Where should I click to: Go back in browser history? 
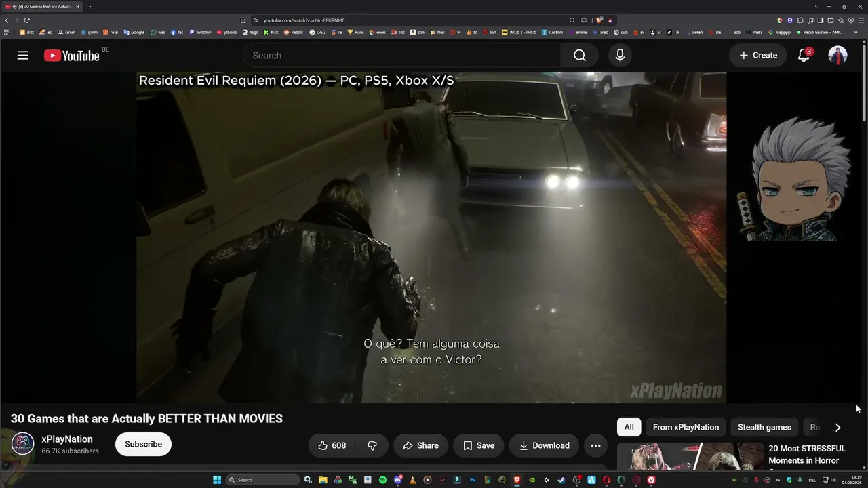pos(7,20)
